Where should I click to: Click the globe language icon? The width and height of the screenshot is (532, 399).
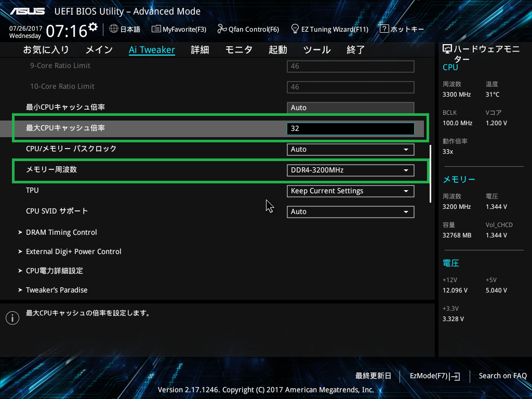coord(114,29)
